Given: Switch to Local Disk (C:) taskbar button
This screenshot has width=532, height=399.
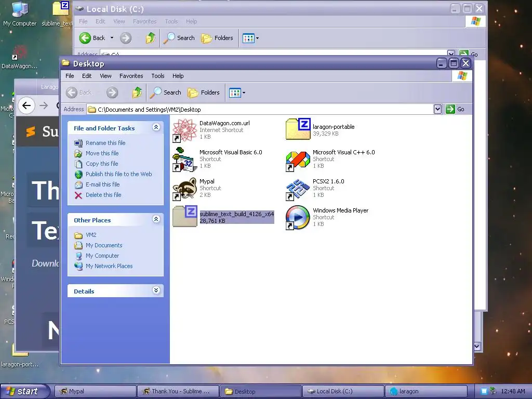Looking at the screenshot, I should pos(343,391).
